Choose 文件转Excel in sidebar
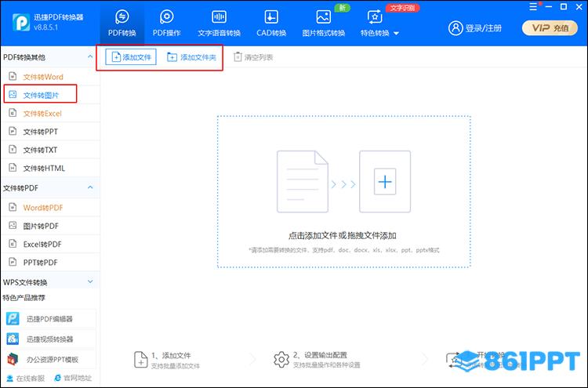This screenshot has width=588, height=388. 42,114
